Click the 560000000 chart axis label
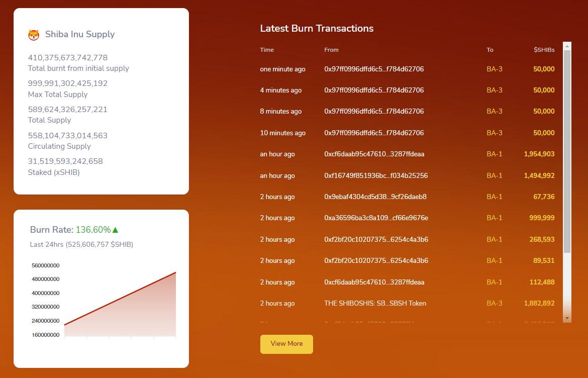The height and width of the screenshot is (378, 588). coord(46,265)
